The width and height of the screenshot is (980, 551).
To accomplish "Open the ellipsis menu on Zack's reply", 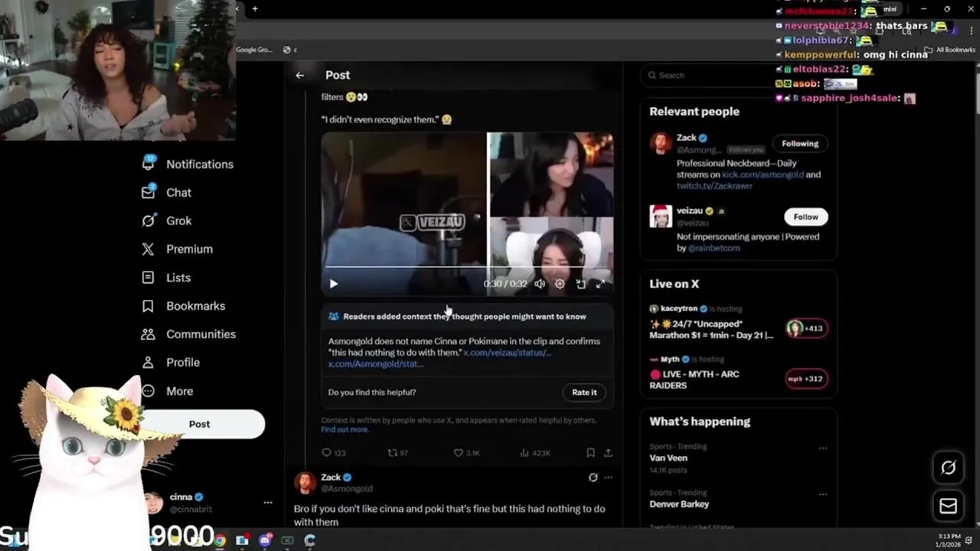I will pyautogui.click(x=608, y=478).
